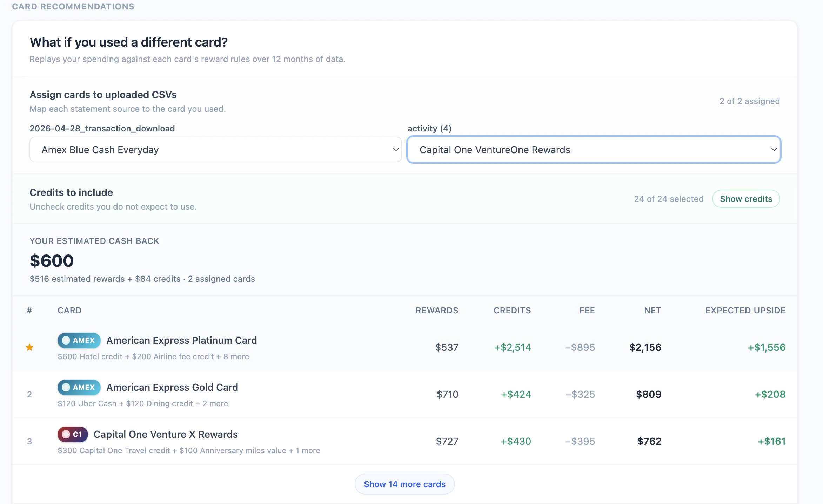This screenshot has width=823, height=504.
Task: Click the +$424 credits value
Action: pyautogui.click(x=516, y=394)
